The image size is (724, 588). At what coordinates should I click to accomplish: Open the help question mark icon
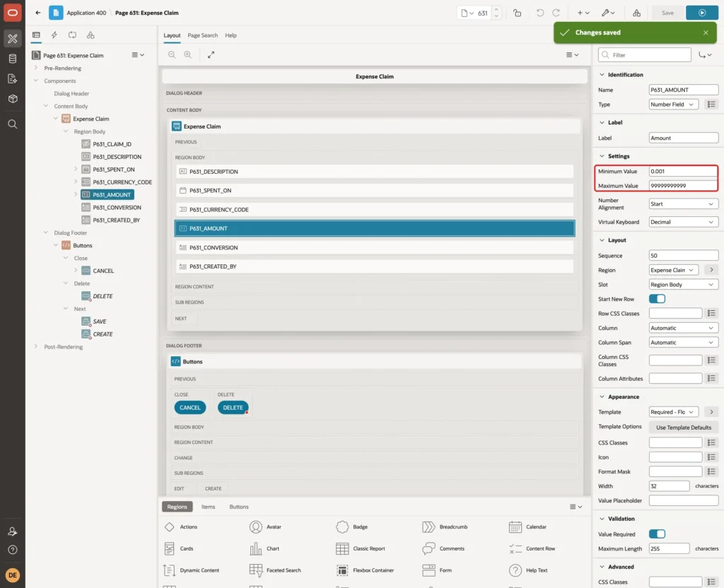(13, 550)
